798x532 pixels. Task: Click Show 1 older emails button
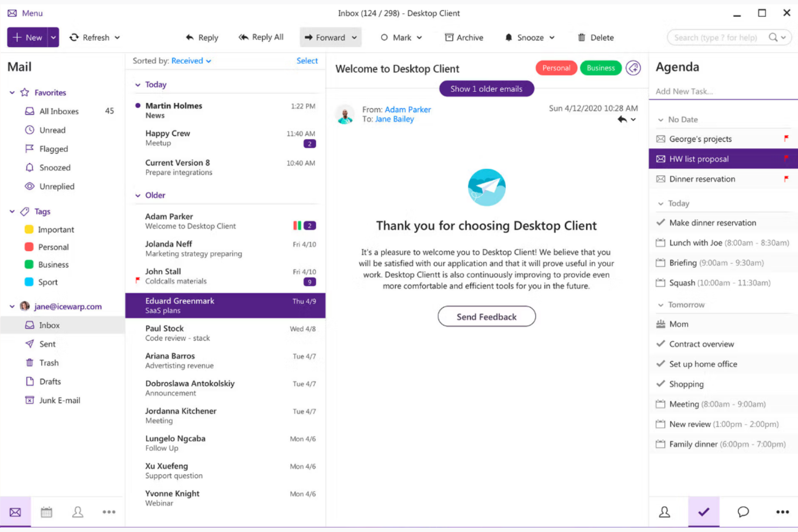coord(487,89)
